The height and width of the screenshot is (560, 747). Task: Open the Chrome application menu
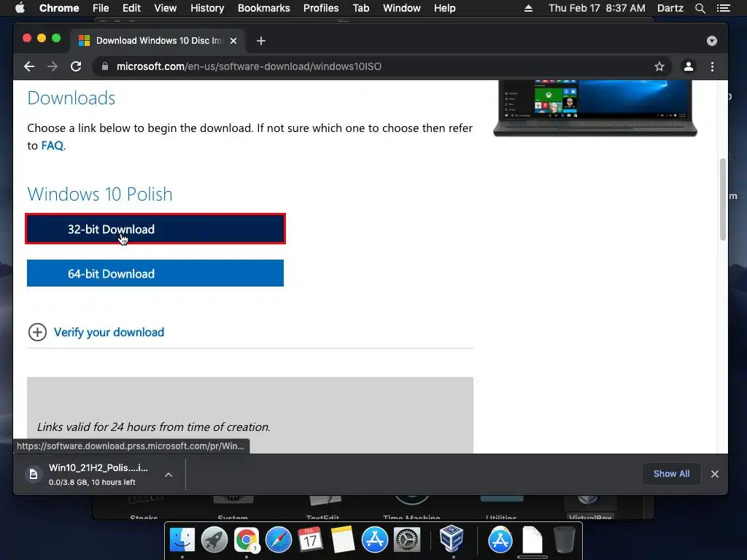[x=59, y=8]
